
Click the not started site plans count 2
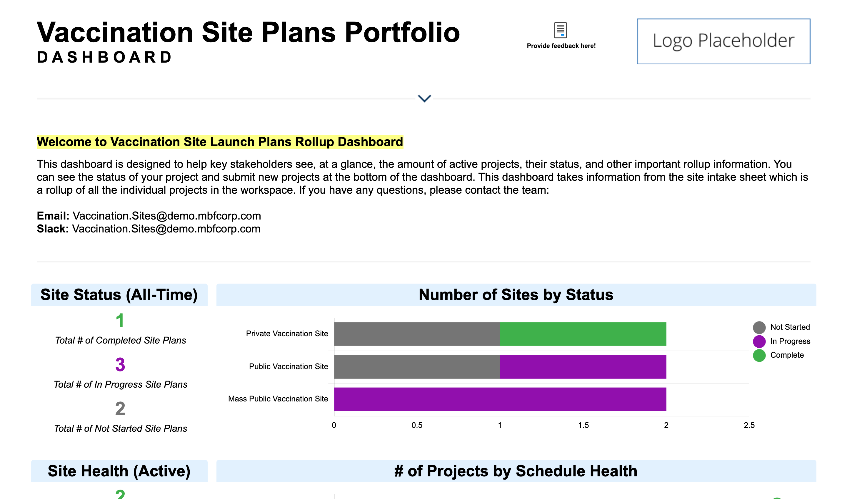tap(120, 408)
